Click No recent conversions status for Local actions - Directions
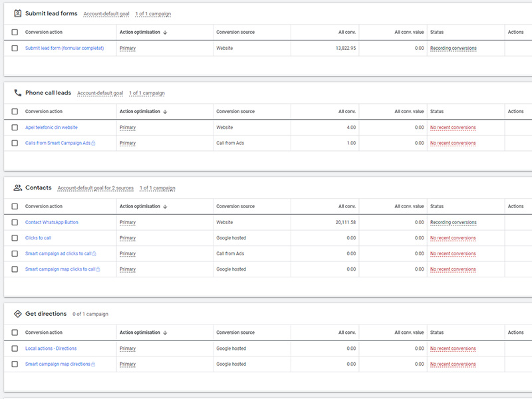This screenshot has height=399, width=532. point(453,348)
